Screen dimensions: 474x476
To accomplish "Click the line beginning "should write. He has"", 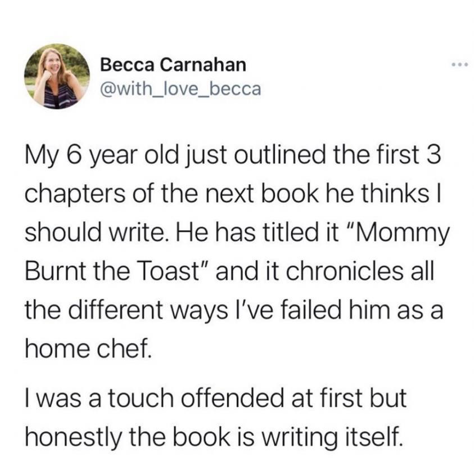I will (x=237, y=233).
